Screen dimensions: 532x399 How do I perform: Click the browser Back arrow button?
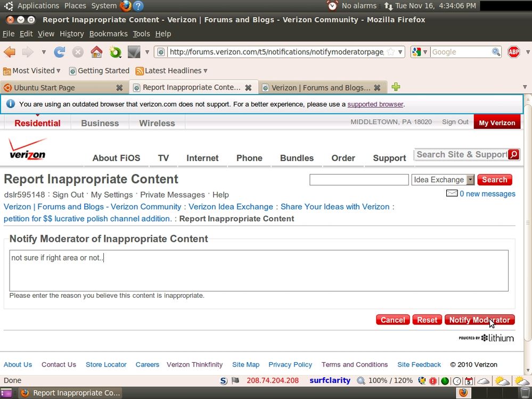(x=10, y=52)
